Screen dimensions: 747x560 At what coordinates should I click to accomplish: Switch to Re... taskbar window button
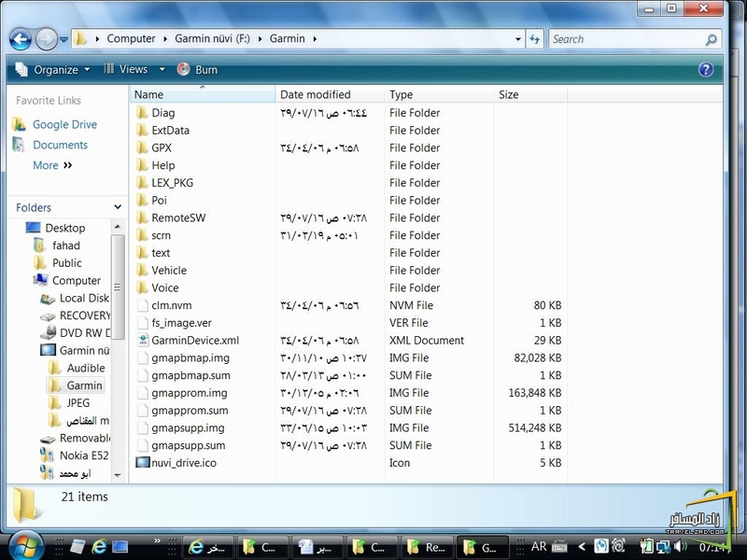[x=428, y=547]
